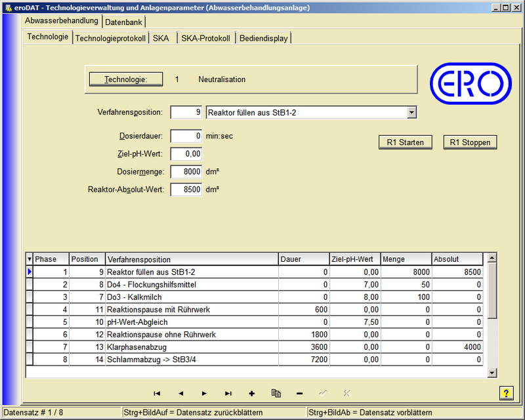Select the Klarphasenabzug row in table
Screen dimensions: 525x420
pyautogui.click(x=192, y=347)
